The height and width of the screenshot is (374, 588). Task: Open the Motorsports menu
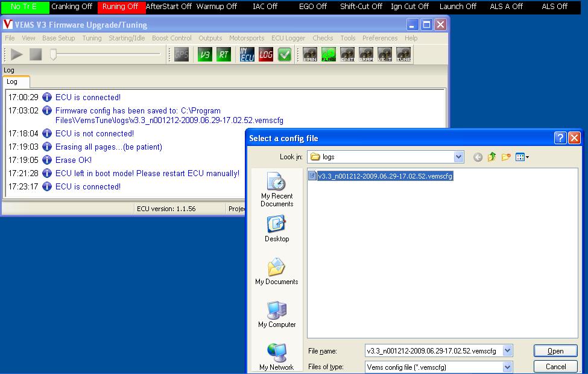click(247, 38)
